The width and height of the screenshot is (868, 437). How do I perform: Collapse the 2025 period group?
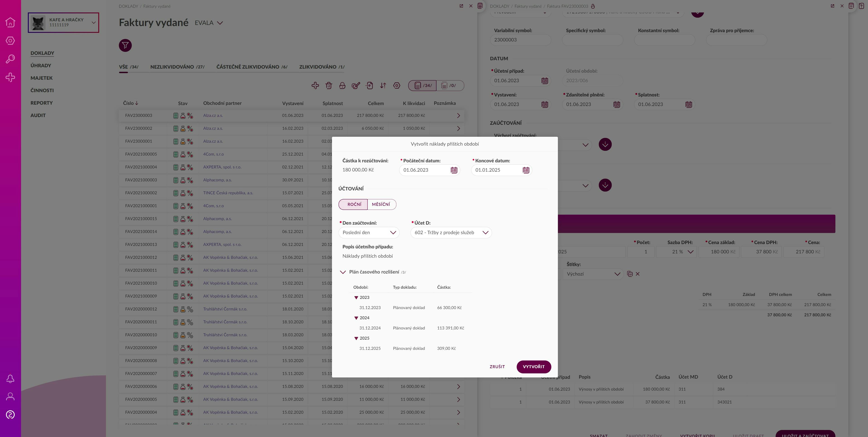356,338
